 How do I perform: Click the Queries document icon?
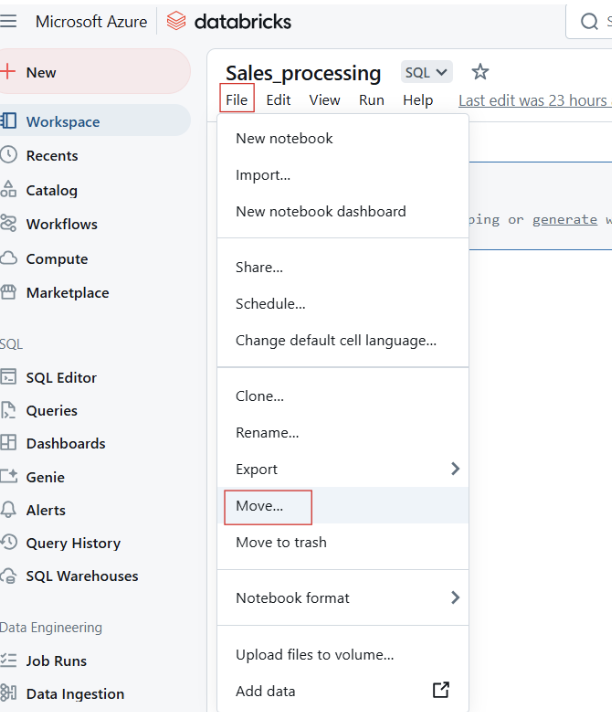click(x=8, y=410)
